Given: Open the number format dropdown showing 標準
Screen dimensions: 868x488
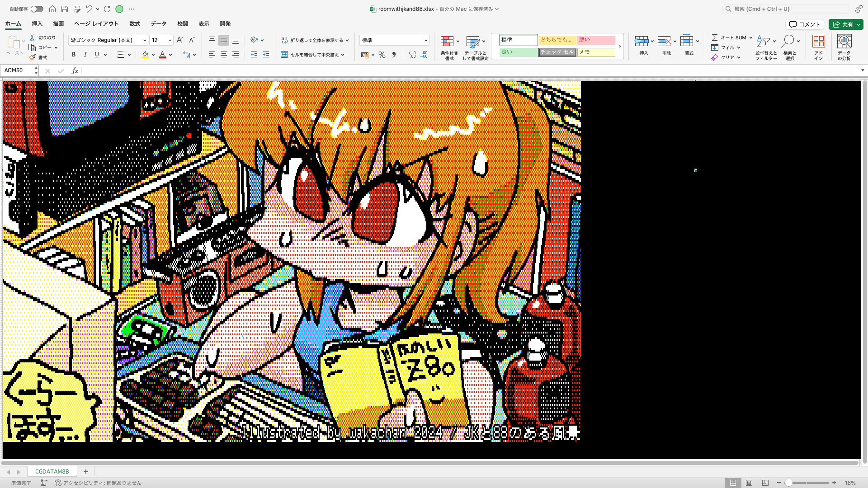Looking at the screenshot, I should [x=394, y=40].
